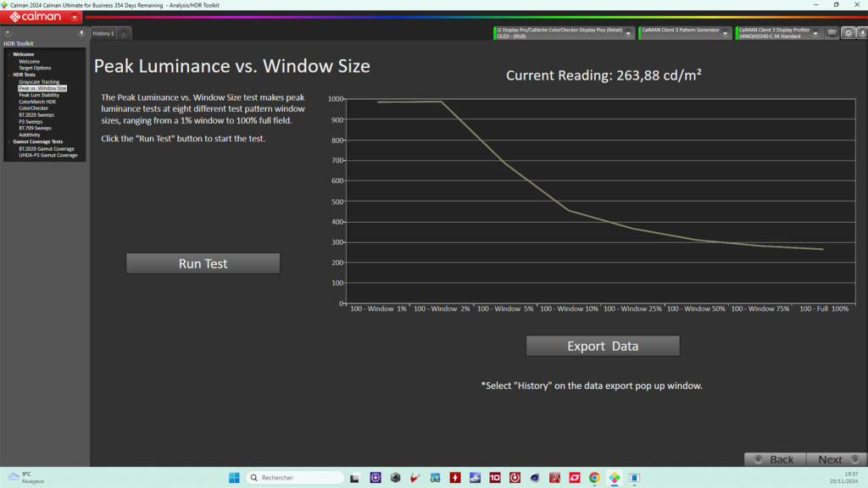Image resolution: width=868 pixels, height=488 pixels.
Task: Open the Welcome page under Welcome group
Action: [x=30, y=61]
